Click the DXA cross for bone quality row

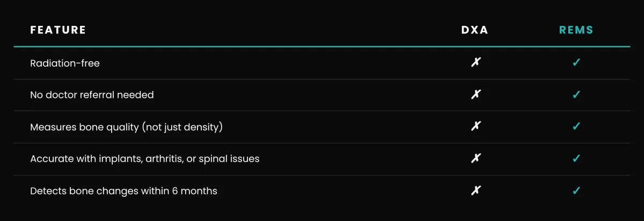[x=475, y=127]
